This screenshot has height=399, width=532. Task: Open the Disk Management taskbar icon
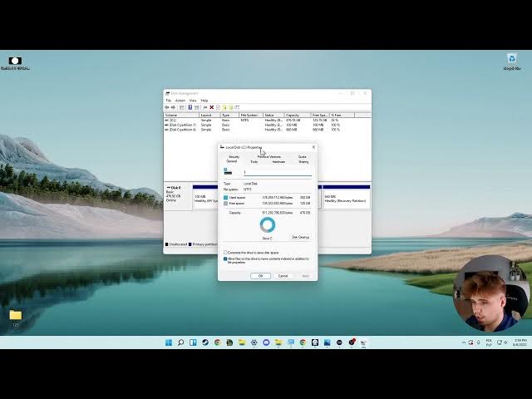tap(364, 342)
